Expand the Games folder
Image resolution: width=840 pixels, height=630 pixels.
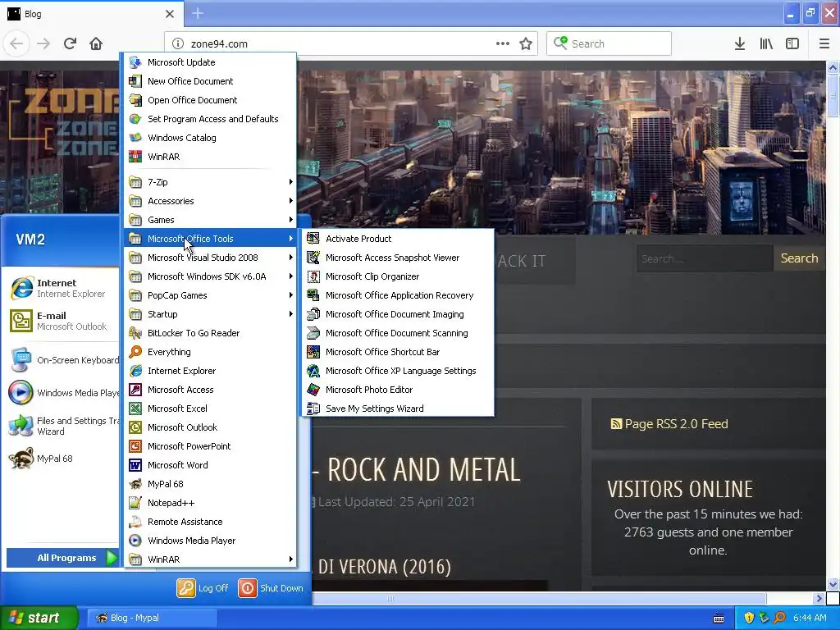(x=211, y=220)
